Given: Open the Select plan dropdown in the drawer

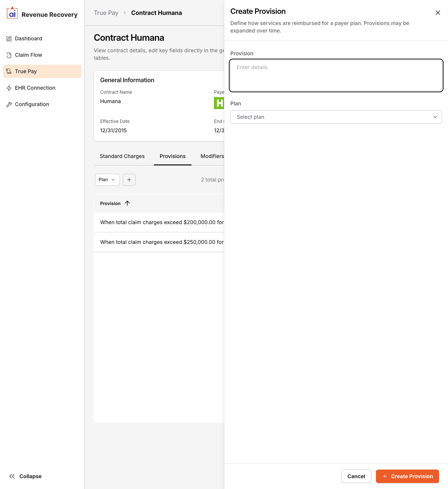Looking at the screenshot, I should point(336,117).
